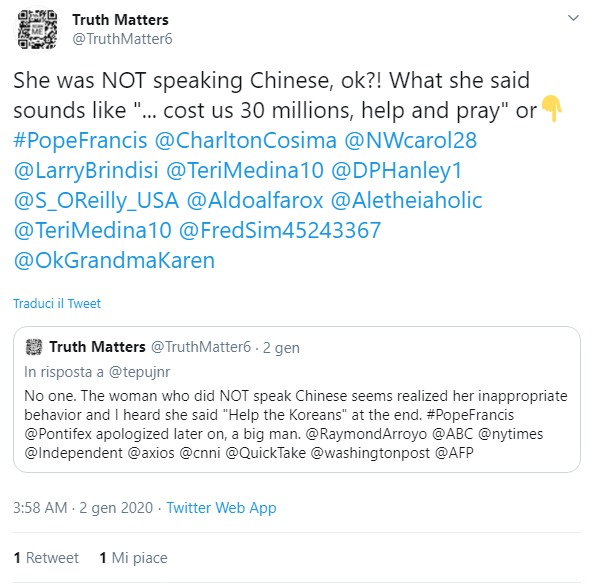Click the small avatar in the quoted tweet
The height and width of the screenshot is (584, 593).
[x=34, y=347]
